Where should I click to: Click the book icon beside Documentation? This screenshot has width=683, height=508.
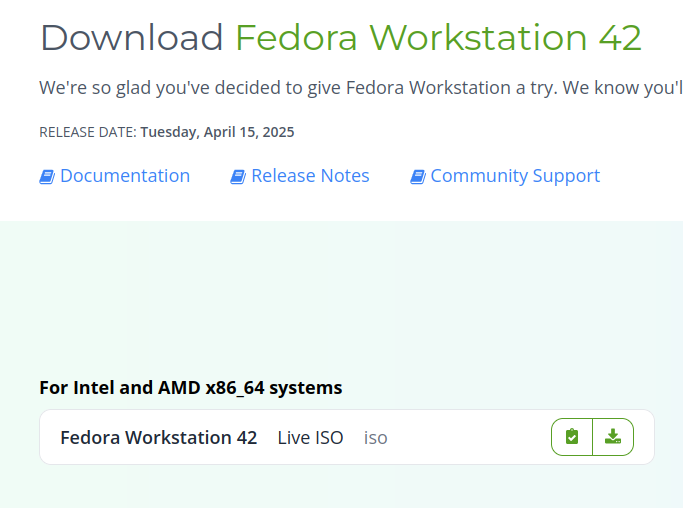click(47, 177)
